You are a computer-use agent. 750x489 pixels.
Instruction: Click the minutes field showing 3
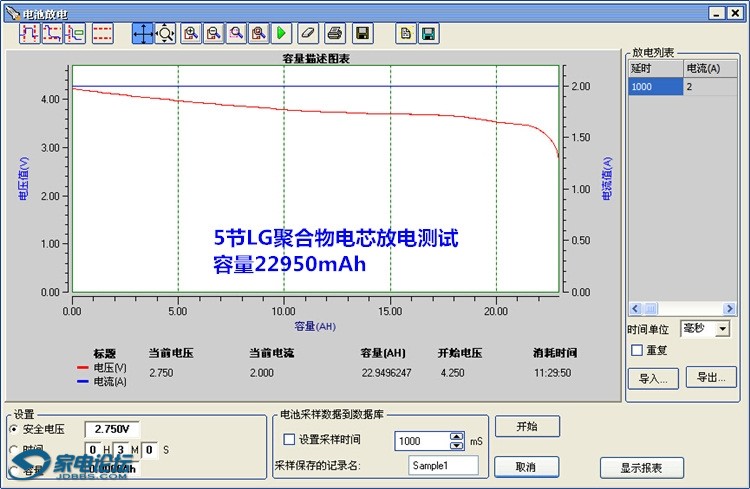121,450
